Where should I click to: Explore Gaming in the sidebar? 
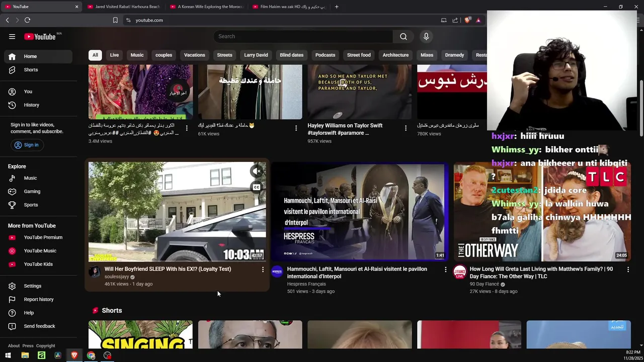[x=39, y=192]
